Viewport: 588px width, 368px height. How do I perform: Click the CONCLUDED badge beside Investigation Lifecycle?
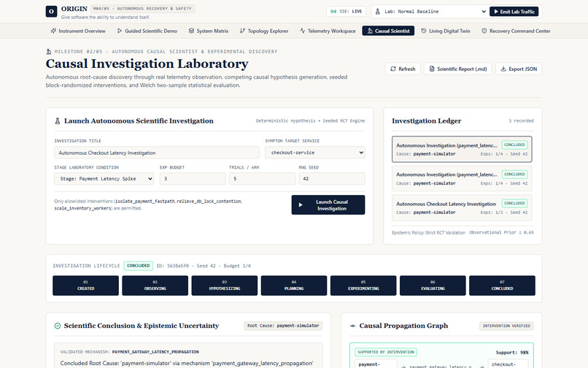[138, 266]
